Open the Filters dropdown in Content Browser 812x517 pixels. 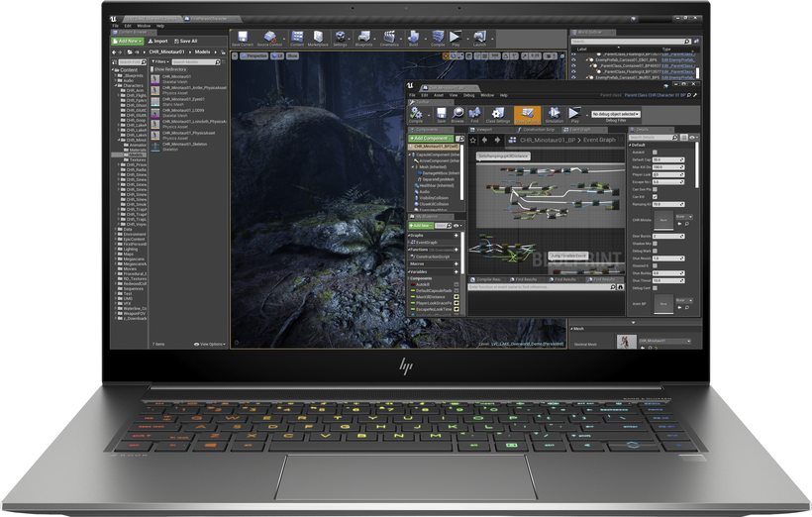coord(159,62)
